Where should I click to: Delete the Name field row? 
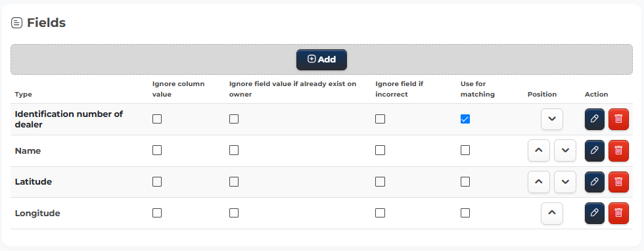coord(618,150)
